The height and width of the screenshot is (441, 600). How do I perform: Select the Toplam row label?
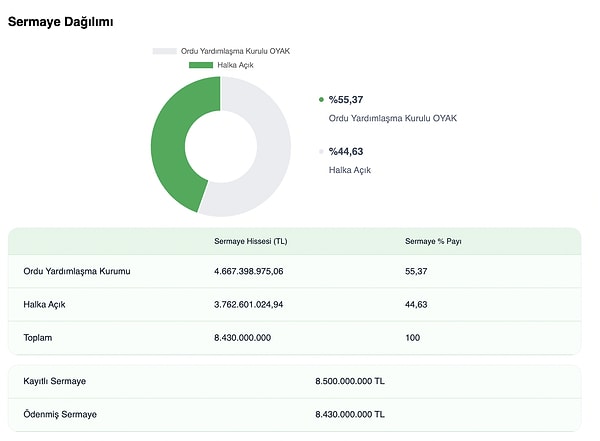37,338
